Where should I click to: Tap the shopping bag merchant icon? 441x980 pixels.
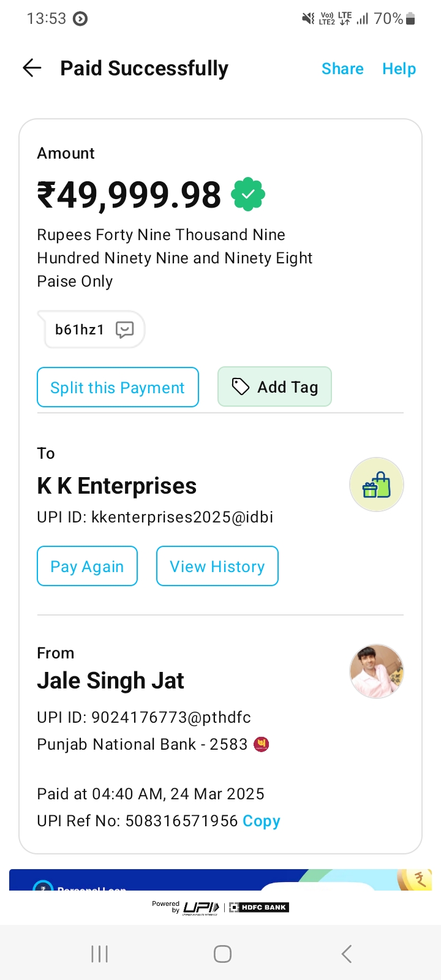376,484
